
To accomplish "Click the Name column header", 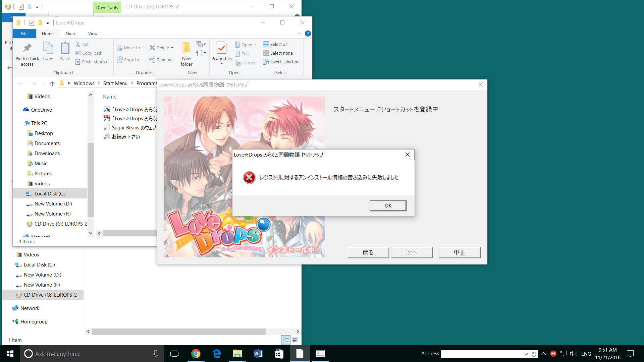I will (110, 97).
